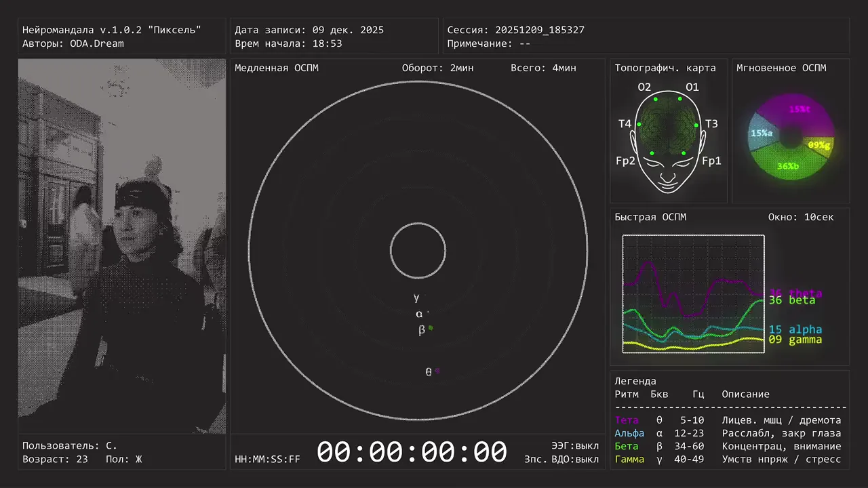Click the "Медленная ОСПМ" panel title

(277, 68)
